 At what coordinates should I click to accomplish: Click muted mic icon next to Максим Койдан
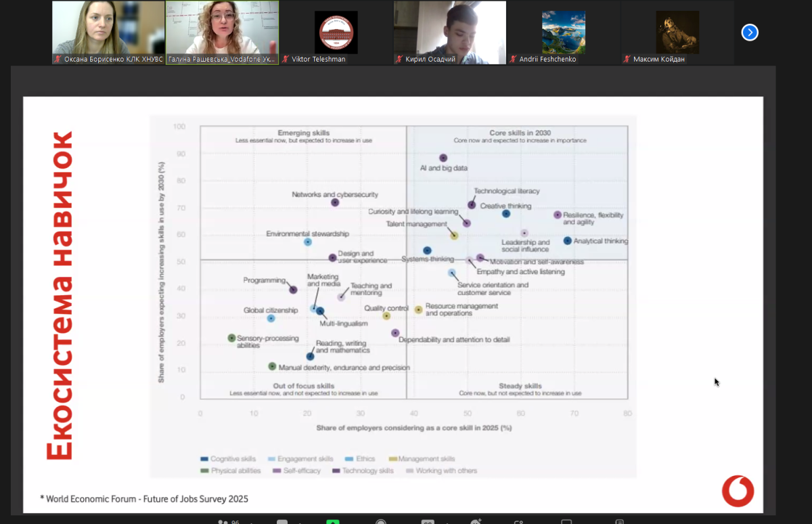click(627, 60)
